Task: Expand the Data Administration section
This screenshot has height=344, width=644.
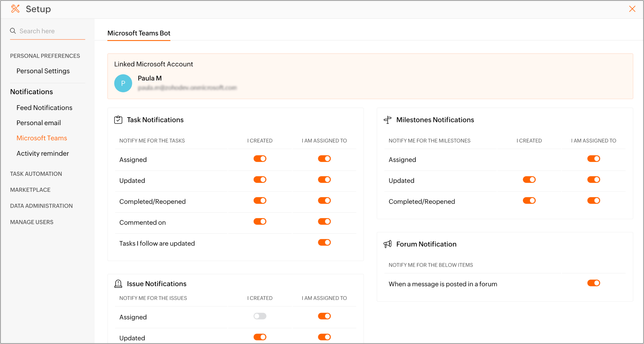Action: click(41, 206)
